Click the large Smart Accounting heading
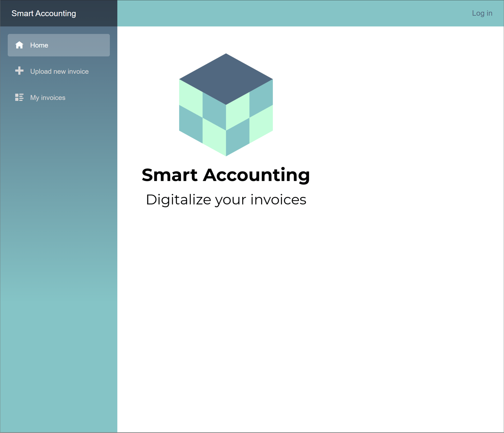This screenshot has height=433, width=504. [x=226, y=175]
